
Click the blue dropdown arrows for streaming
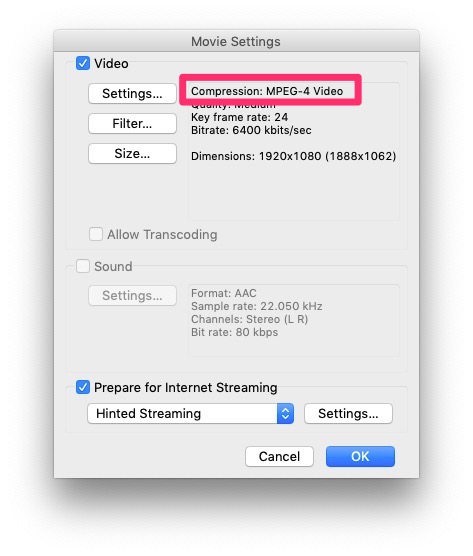[x=285, y=413]
